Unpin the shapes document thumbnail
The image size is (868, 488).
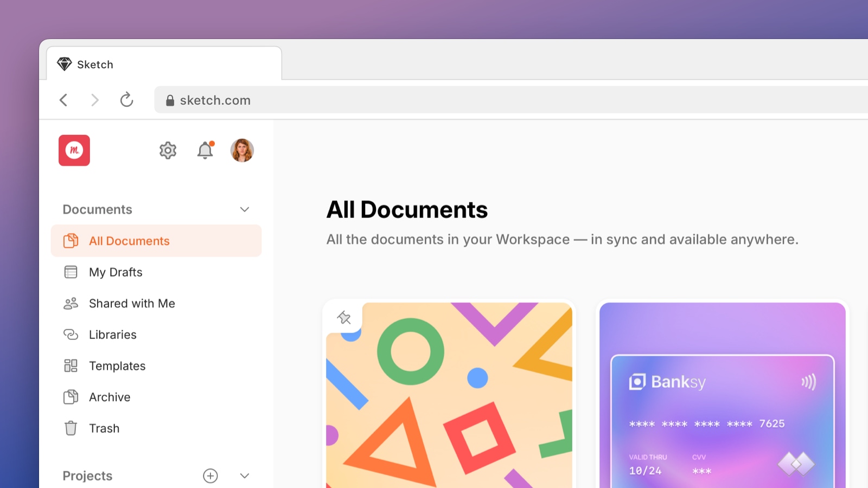tap(344, 318)
